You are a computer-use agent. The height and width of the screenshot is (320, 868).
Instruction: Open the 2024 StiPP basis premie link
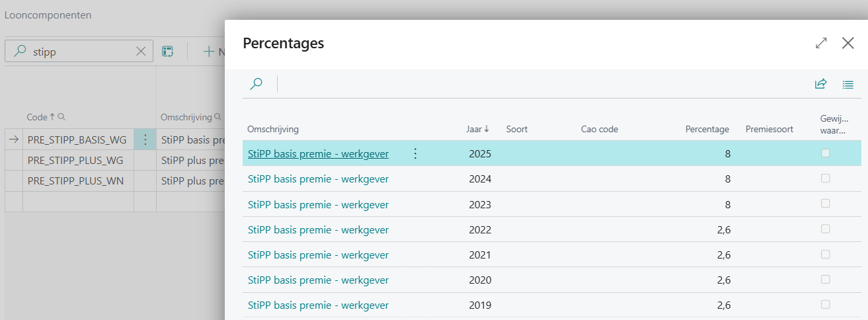[x=318, y=179]
